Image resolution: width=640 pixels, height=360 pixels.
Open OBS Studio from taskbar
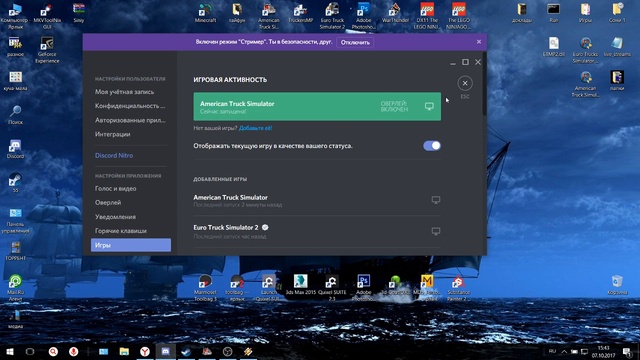click(227, 351)
